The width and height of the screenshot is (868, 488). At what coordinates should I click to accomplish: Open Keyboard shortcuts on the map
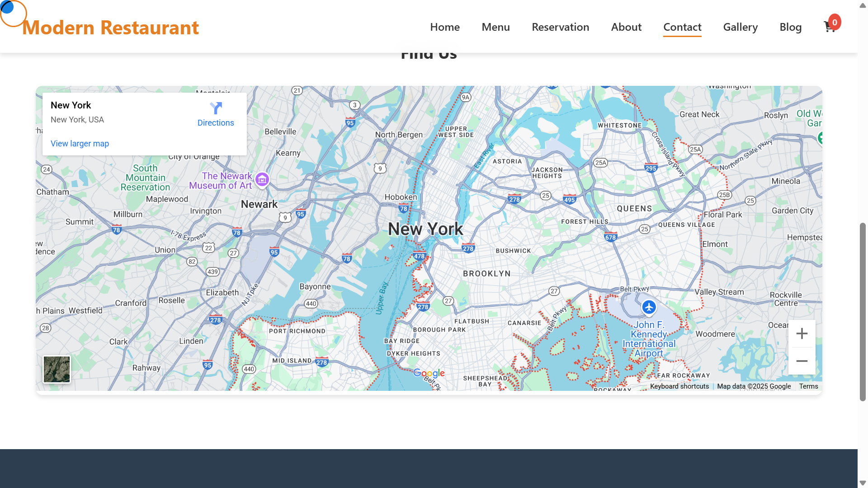pyautogui.click(x=679, y=386)
